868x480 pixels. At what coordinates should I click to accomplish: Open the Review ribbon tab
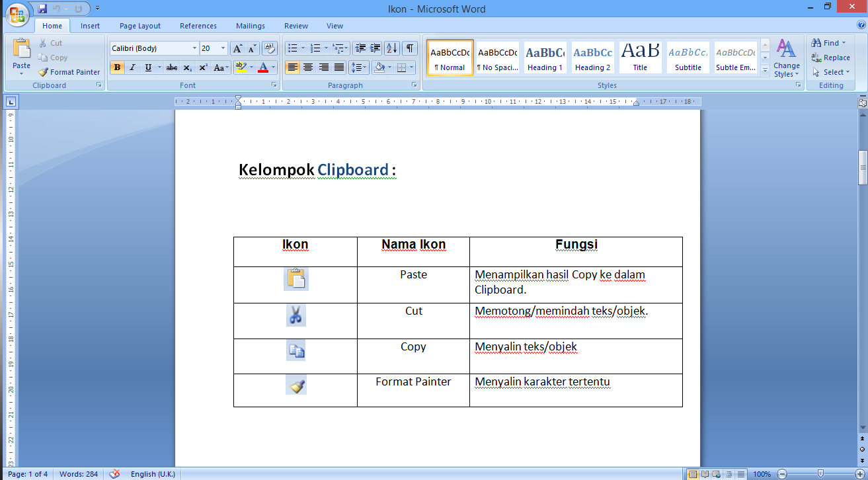(296, 26)
